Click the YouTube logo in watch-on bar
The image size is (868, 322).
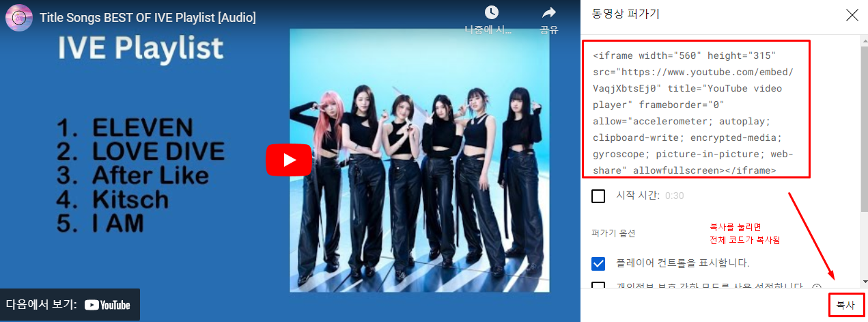pos(107,306)
